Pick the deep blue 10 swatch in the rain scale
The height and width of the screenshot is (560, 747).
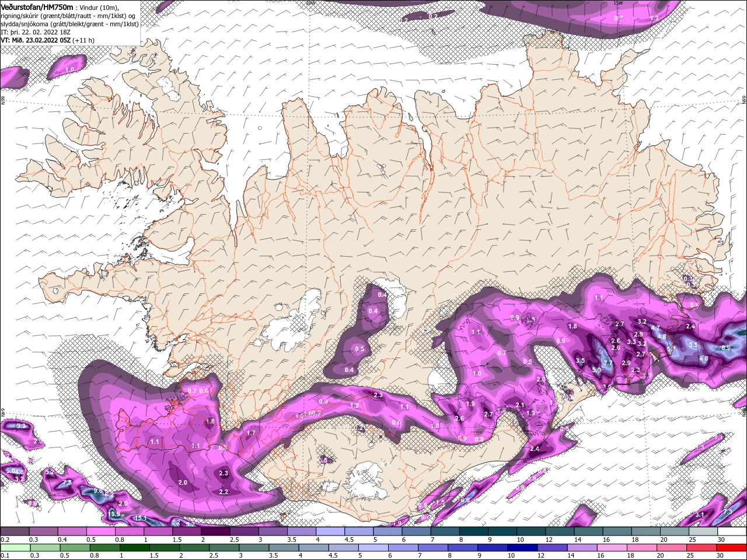[522, 548]
